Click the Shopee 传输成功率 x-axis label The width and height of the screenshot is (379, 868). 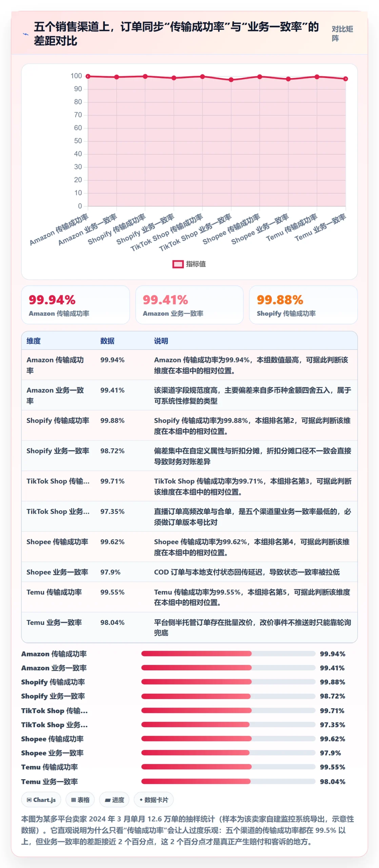231,229
